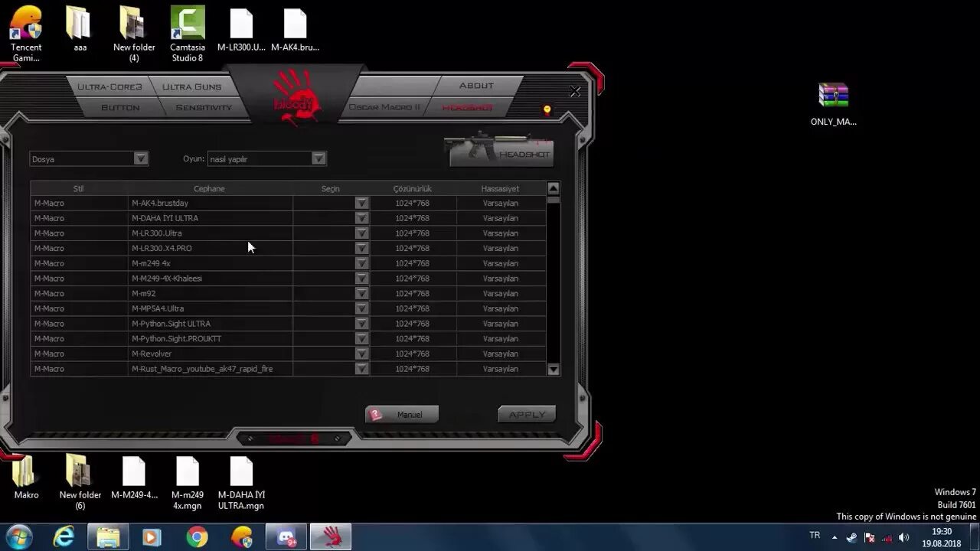
Task: Open Seçin dropdown for M-AK4.brustday row
Action: (361, 203)
